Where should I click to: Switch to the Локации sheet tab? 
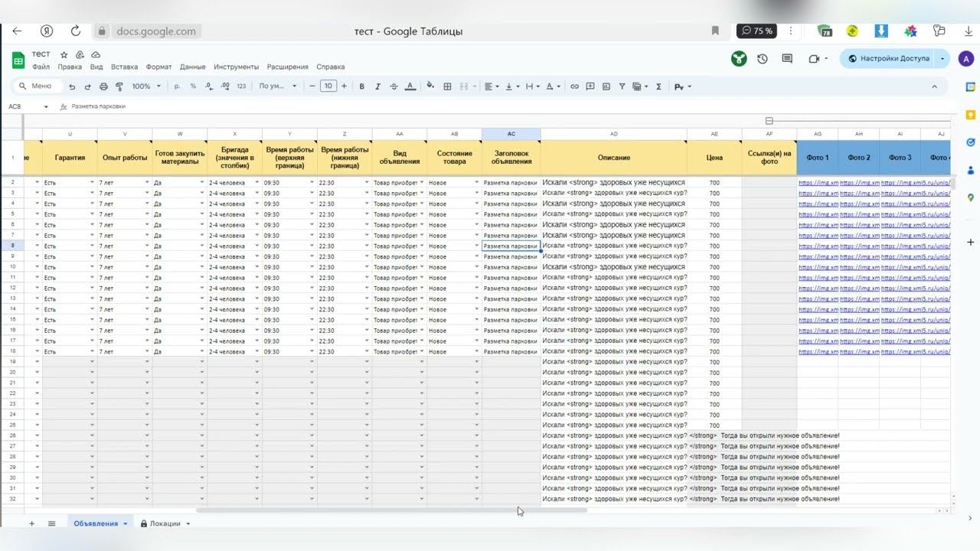[165, 523]
